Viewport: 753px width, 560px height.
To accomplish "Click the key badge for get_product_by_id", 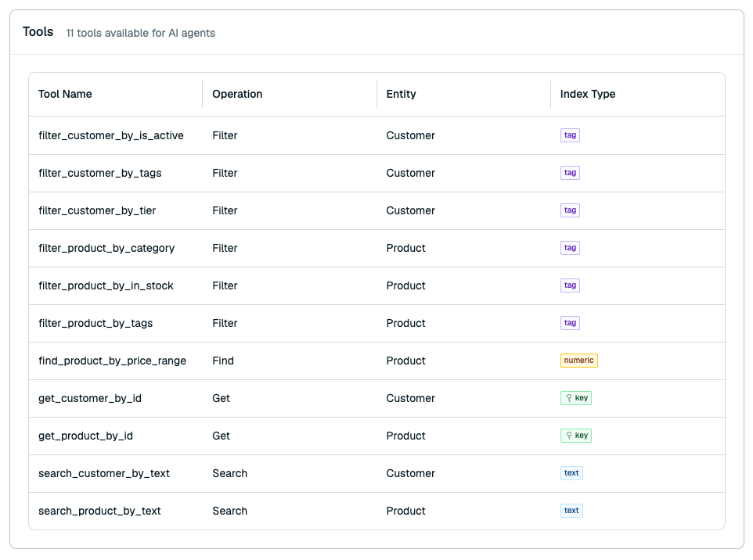I will [x=576, y=435].
